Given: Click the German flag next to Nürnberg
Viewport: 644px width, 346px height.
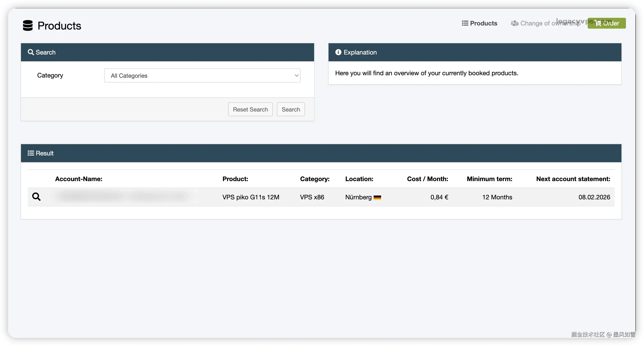Looking at the screenshot, I should [377, 198].
